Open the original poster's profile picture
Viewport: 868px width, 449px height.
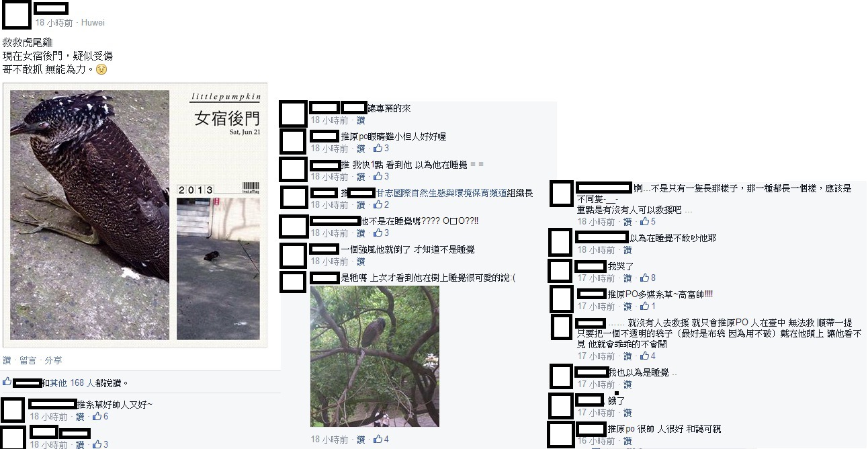click(x=17, y=15)
